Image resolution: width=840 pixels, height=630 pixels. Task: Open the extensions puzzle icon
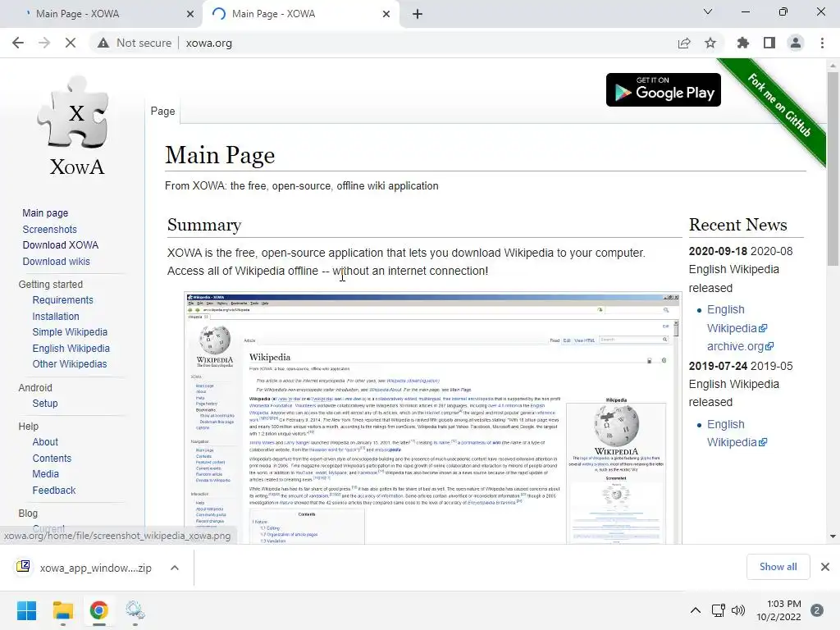(743, 43)
